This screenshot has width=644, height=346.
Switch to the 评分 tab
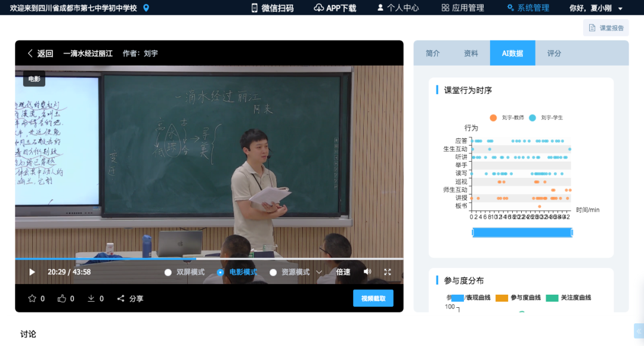[x=554, y=53]
